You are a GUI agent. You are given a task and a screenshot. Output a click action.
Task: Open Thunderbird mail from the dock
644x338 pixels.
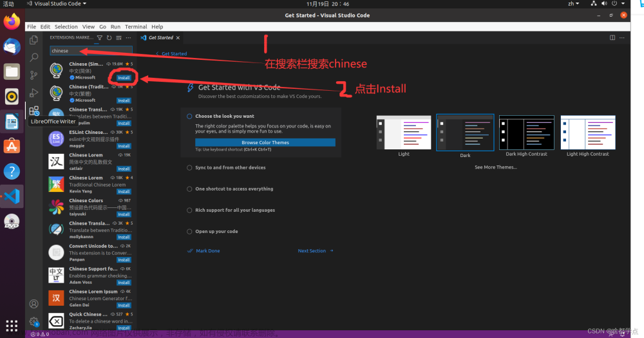(x=12, y=46)
